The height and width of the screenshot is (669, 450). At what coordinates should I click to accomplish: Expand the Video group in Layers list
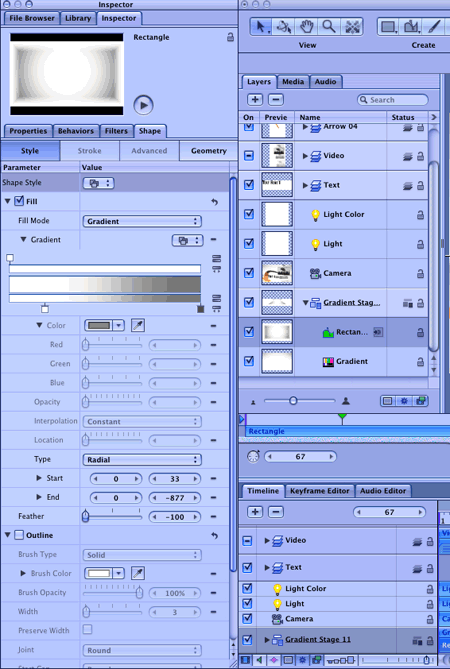click(305, 156)
